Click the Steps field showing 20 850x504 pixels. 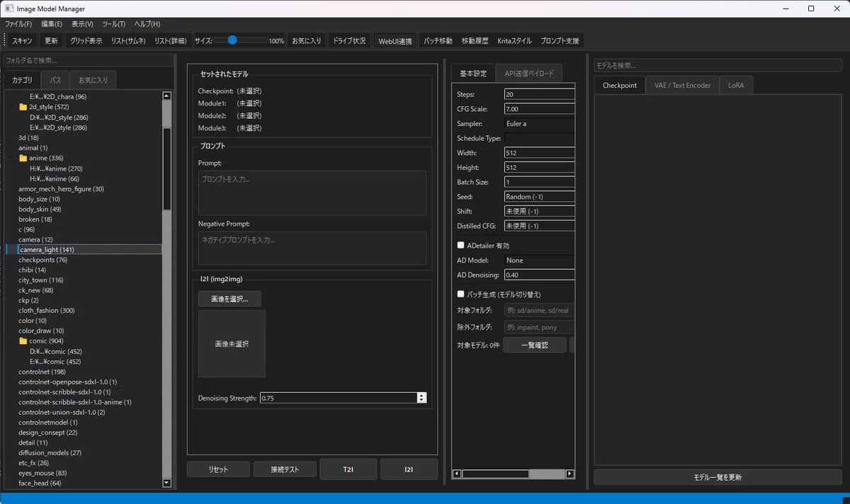tap(539, 94)
